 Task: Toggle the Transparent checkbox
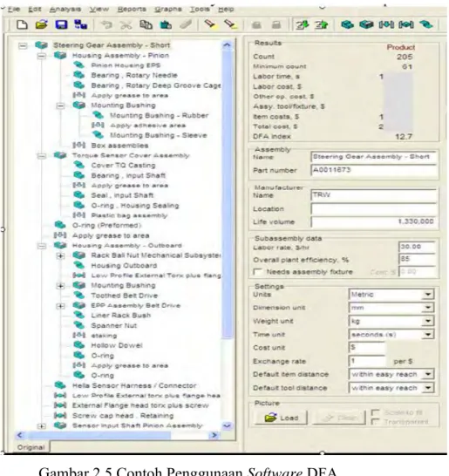[x=376, y=422]
